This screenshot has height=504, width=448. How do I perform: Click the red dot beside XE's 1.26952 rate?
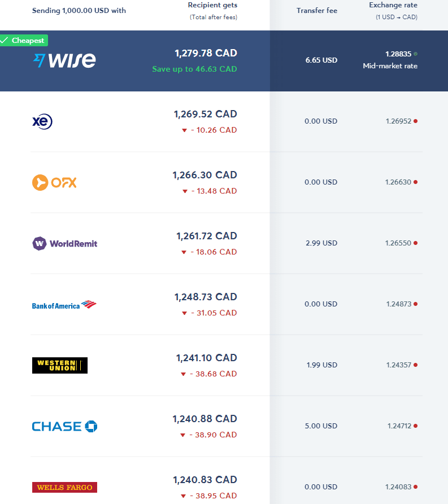pyautogui.click(x=415, y=121)
